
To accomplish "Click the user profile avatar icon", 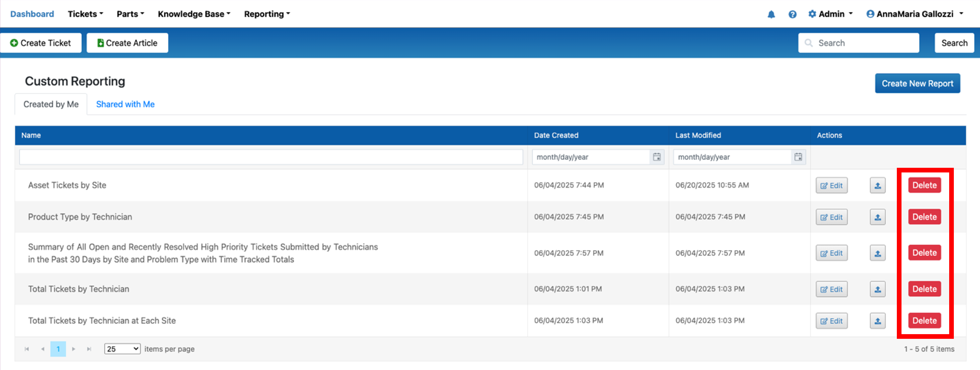I will click(x=870, y=14).
